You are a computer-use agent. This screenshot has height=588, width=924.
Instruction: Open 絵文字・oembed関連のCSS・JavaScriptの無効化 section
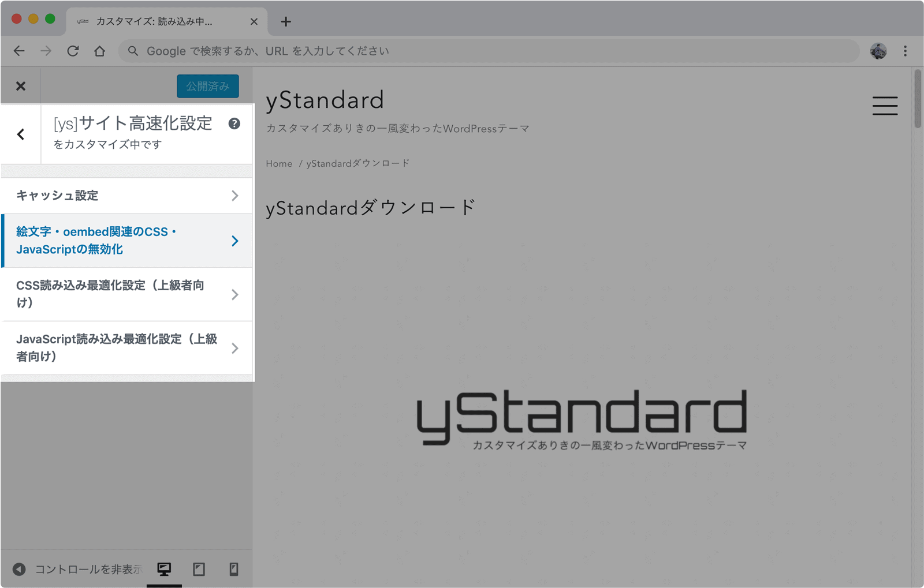pos(126,241)
